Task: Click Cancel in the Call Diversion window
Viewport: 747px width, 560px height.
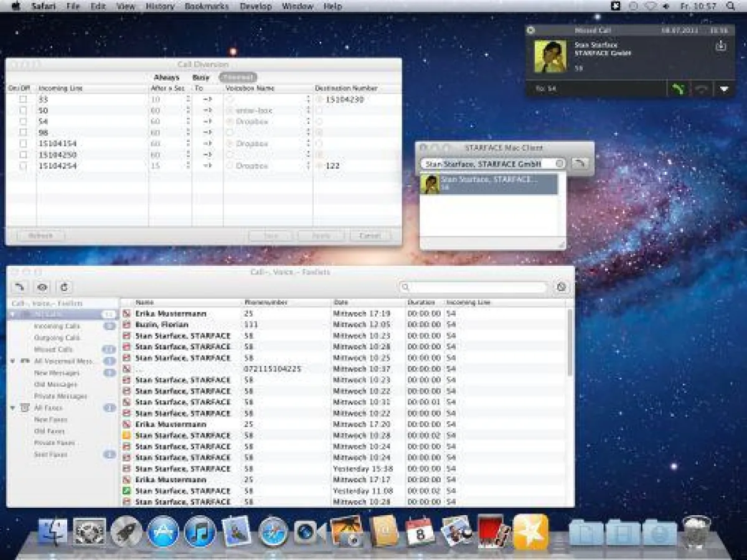Action: click(x=371, y=236)
